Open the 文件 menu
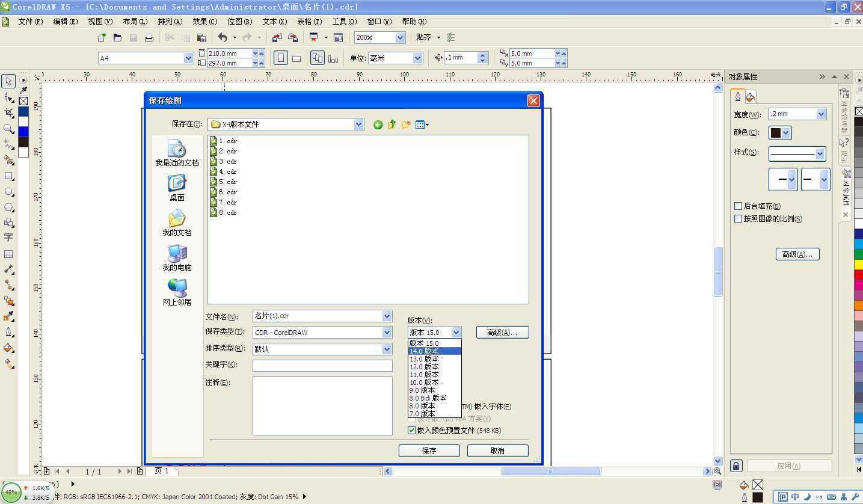 pos(30,22)
